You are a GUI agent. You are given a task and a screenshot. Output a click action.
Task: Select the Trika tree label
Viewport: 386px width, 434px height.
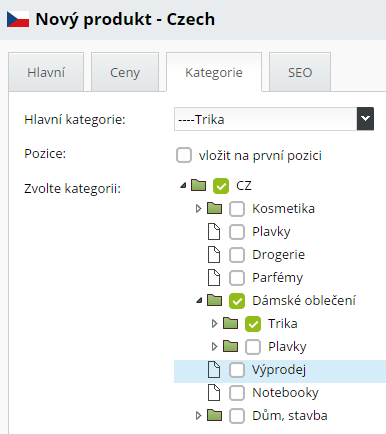[283, 324]
